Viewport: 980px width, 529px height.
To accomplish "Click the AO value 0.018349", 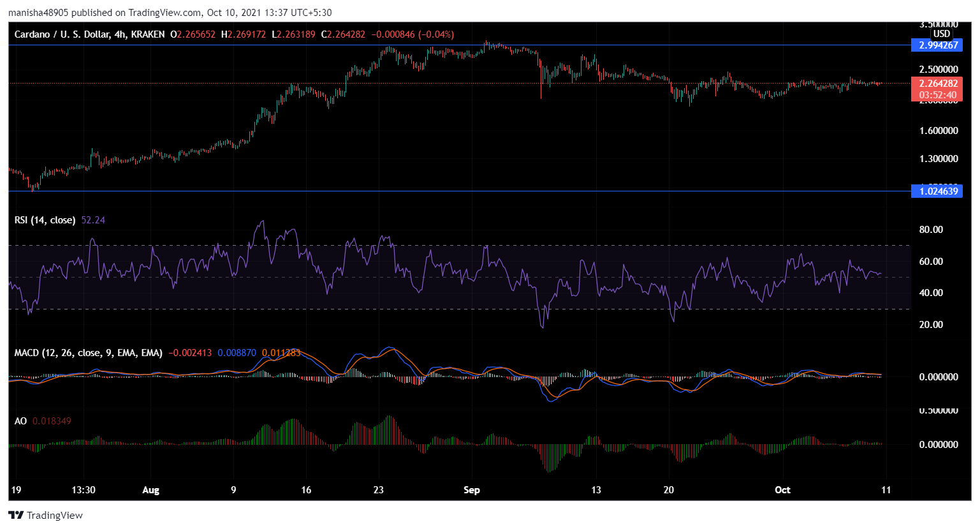I will pos(52,421).
